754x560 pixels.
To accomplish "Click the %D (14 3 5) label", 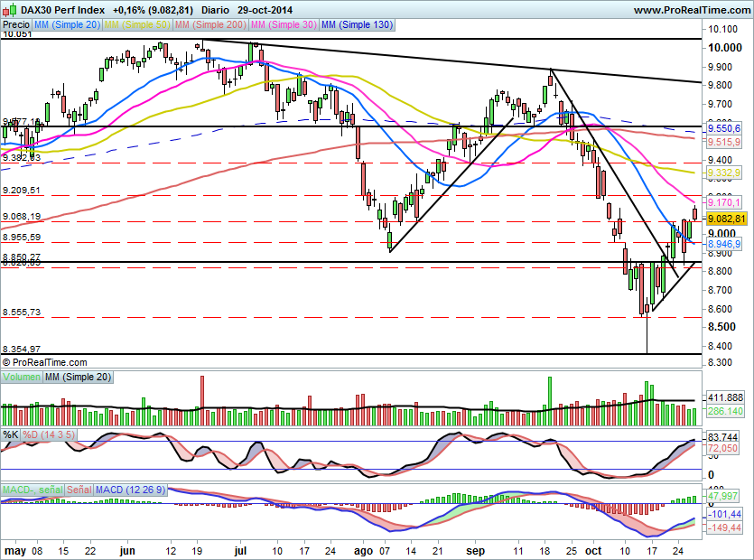I will pyautogui.click(x=49, y=435).
